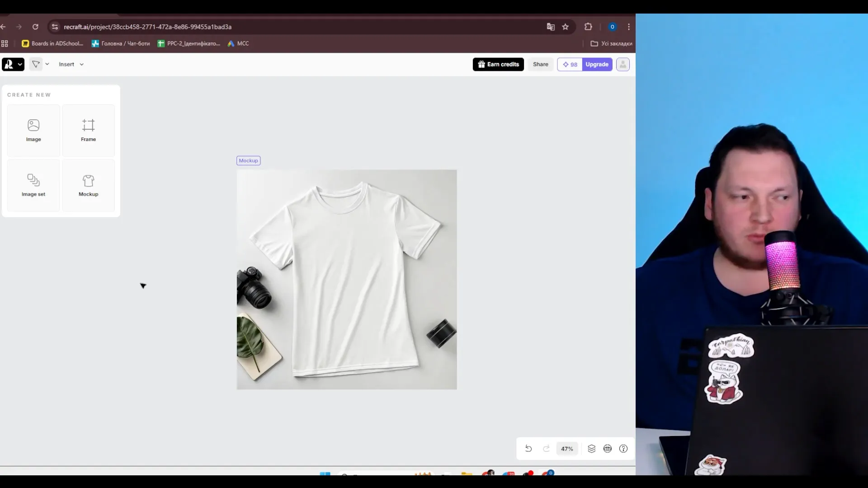Bookmark this page with star

tap(565, 27)
